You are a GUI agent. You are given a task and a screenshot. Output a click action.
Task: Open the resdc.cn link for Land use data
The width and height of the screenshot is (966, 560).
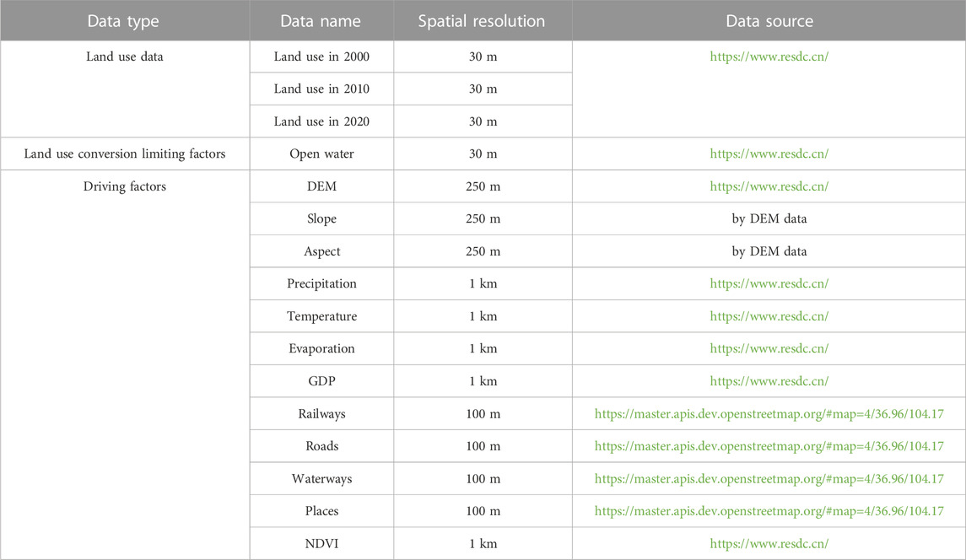(769, 57)
